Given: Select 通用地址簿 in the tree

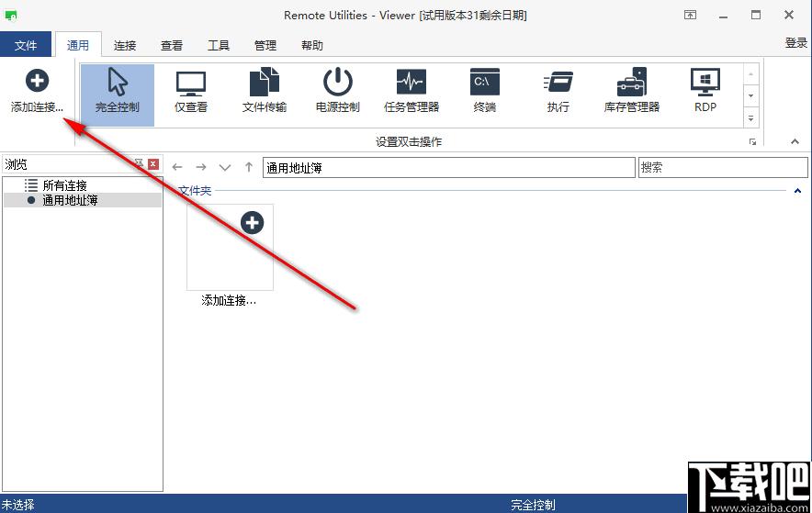Looking at the screenshot, I should click(70, 200).
